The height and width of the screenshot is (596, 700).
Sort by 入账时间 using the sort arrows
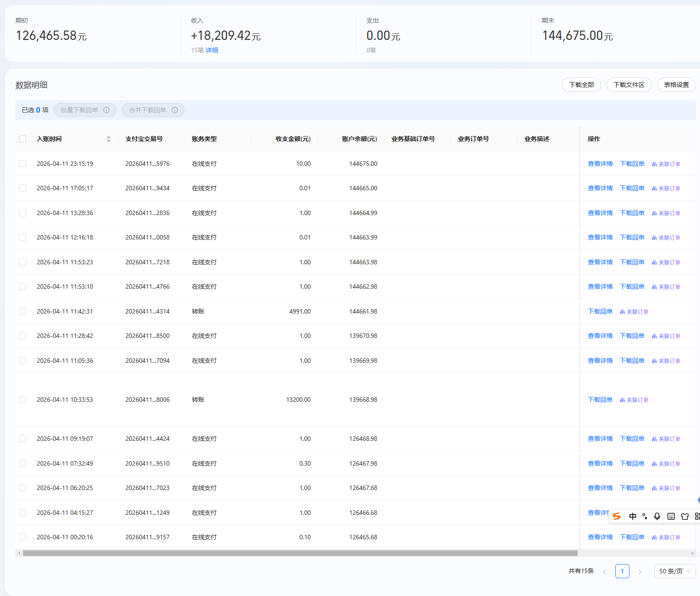[x=109, y=139]
